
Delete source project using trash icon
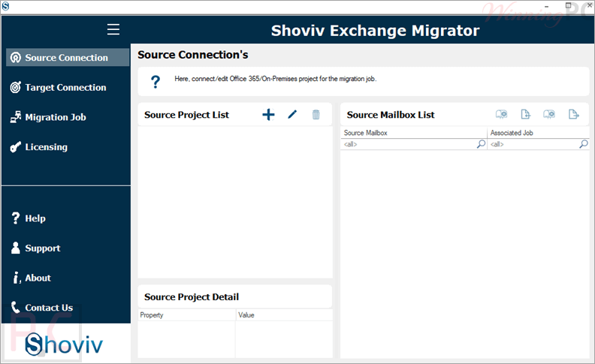[x=316, y=115]
